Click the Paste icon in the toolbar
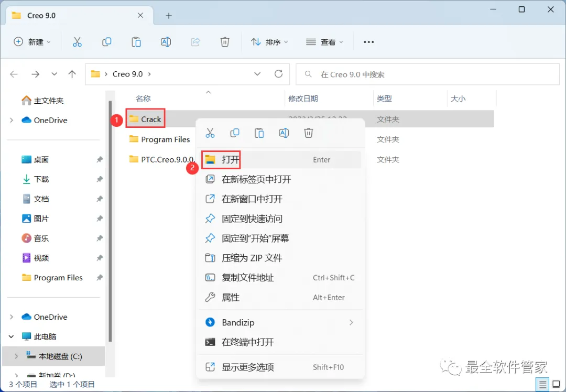Viewport: 566px width, 392px height. click(x=136, y=42)
